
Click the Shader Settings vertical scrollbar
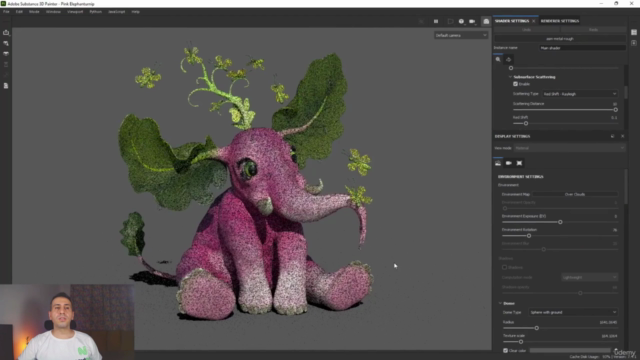pos(626,92)
